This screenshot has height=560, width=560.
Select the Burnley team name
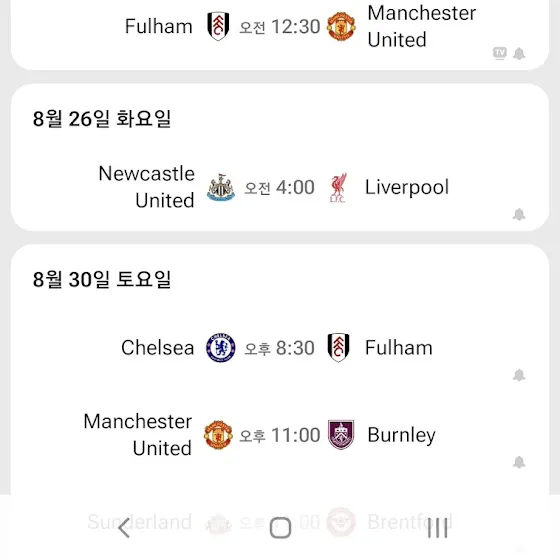pos(401,435)
